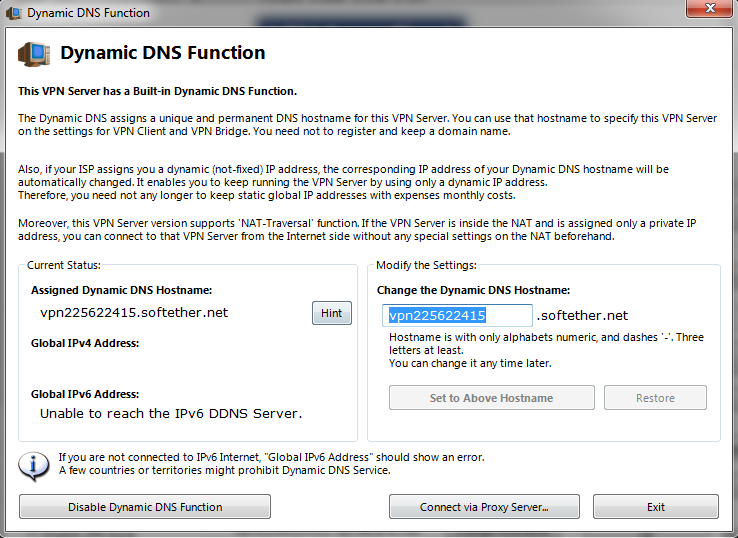This screenshot has width=738, height=538.
Task: Click the Global IPv6 Address error message
Action: pyautogui.click(x=171, y=413)
